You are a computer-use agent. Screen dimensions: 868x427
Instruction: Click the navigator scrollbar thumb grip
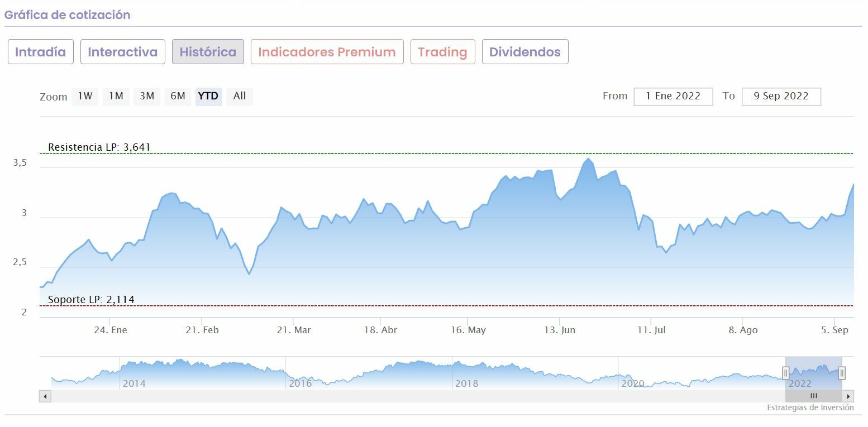pyautogui.click(x=813, y=396)
